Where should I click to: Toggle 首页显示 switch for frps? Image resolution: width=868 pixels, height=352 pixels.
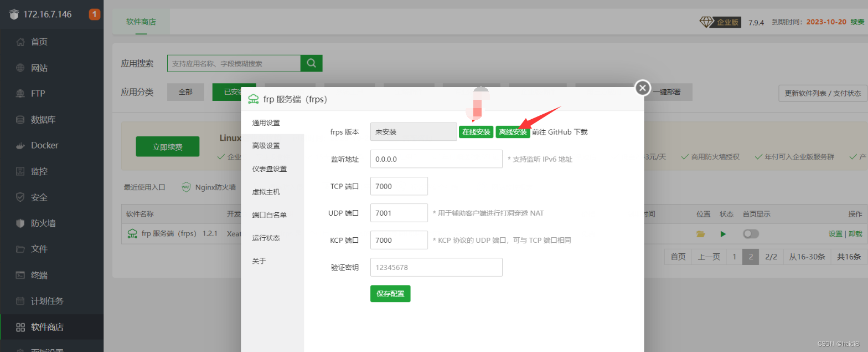(751, 234)
